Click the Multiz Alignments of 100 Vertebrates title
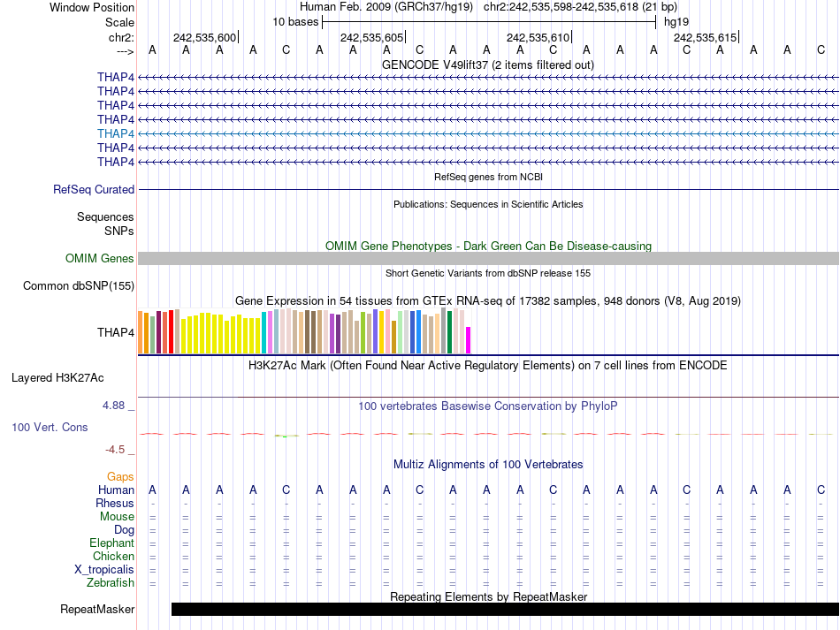The image size is (840, 630). click(487, 464)
